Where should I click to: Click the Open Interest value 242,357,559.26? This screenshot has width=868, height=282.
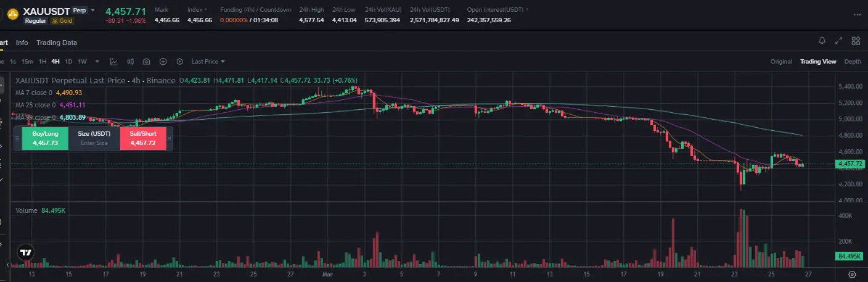pos(489,20)
